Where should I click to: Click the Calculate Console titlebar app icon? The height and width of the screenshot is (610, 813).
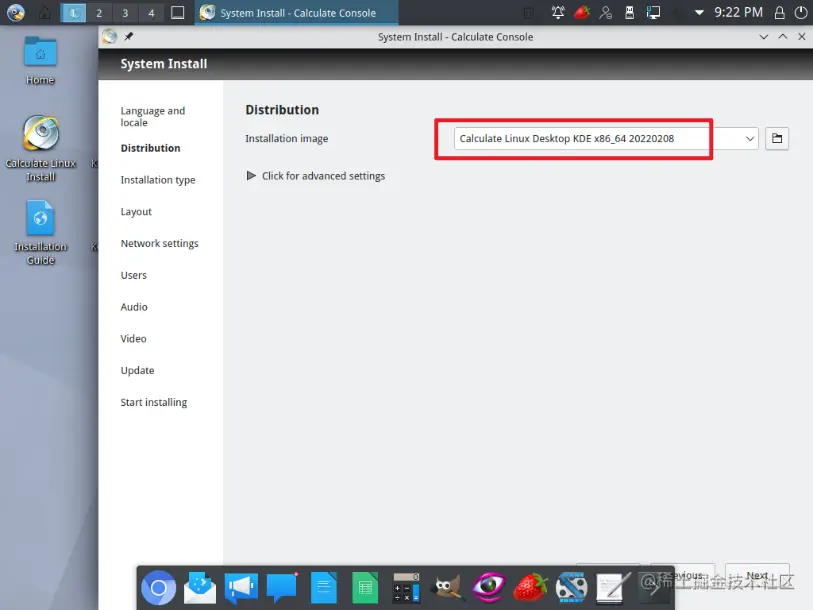pos(109,36)
